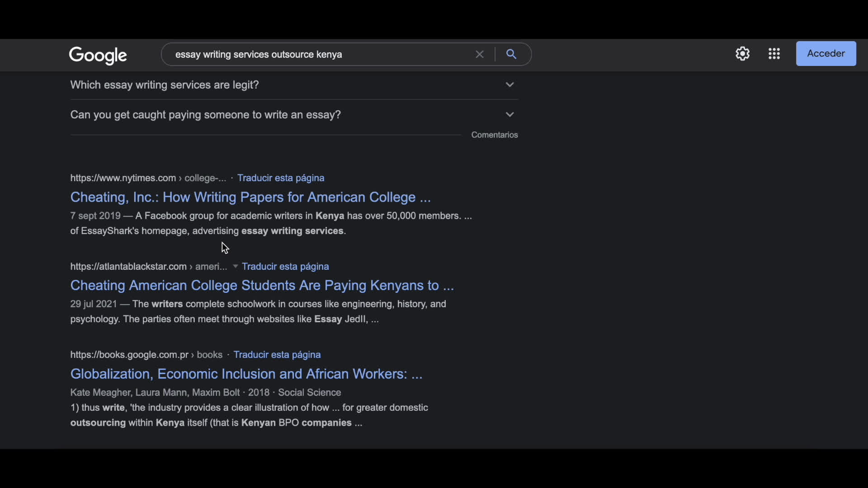
Task: Click the atlantablackstar.com URL breadcrumb
Action: pyautogui.click(x=128, y=267)
